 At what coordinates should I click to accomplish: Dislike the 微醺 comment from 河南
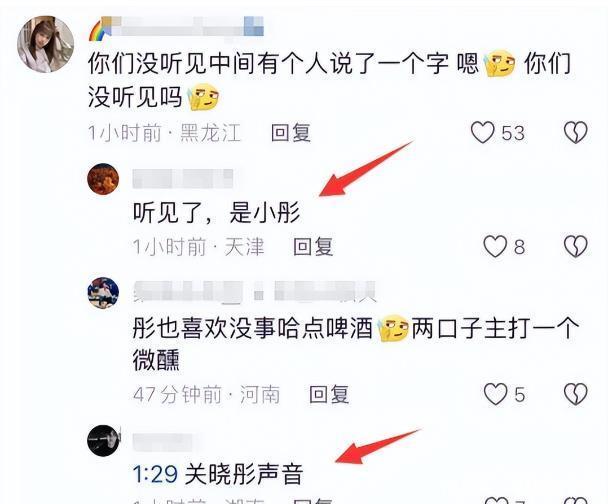click(576, 394)
